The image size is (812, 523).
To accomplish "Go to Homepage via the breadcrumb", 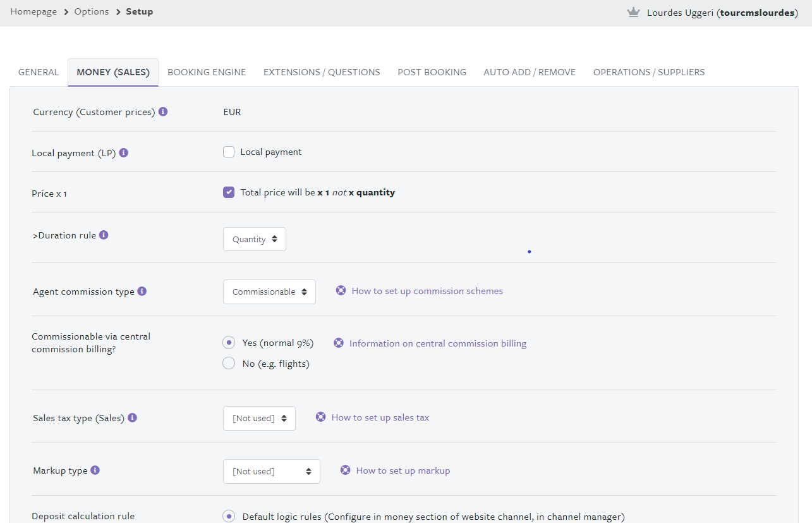I will (33, 12).
